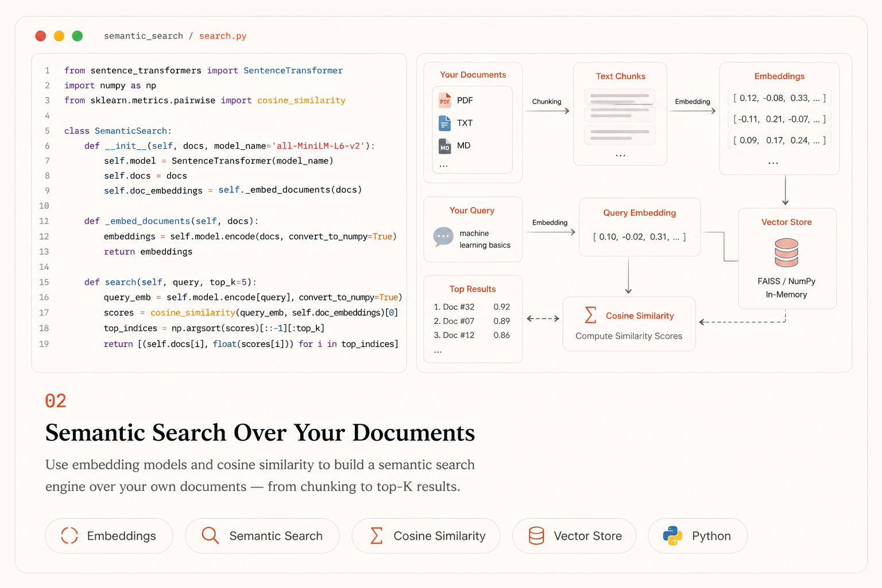Click 'import numpy as np' code line
Screen dimensions: 882x588
click(x=110, y=86)
